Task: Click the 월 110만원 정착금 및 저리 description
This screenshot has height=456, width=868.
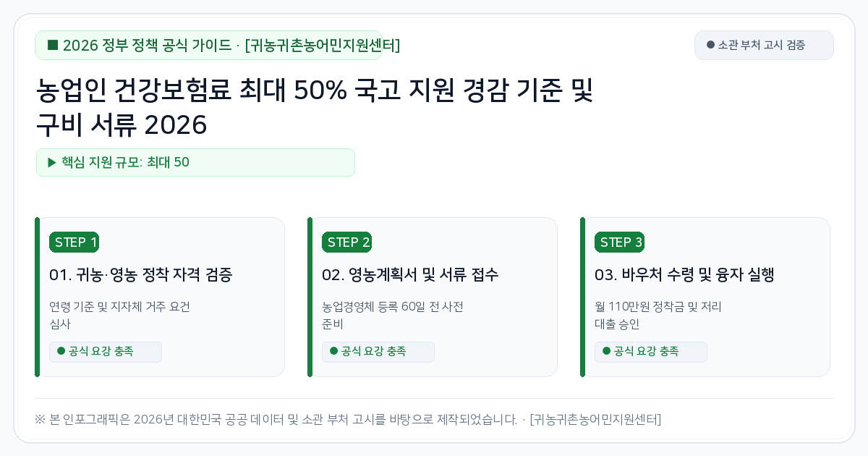Action: (x=658, y=315)
